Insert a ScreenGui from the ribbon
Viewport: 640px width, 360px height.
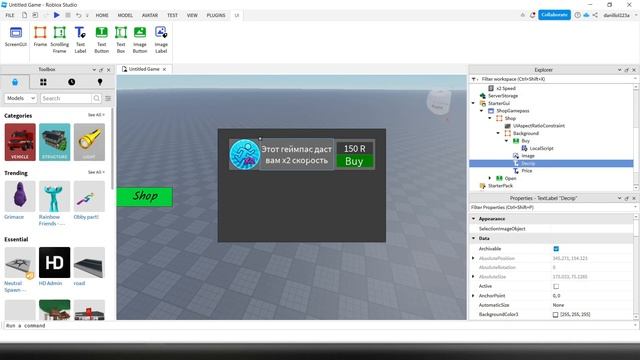tap(16, 37)
